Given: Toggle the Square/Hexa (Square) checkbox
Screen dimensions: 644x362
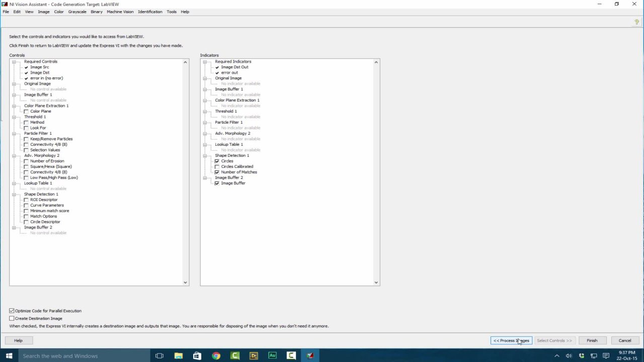Looking at the screenshot, I should coord(26,166).
